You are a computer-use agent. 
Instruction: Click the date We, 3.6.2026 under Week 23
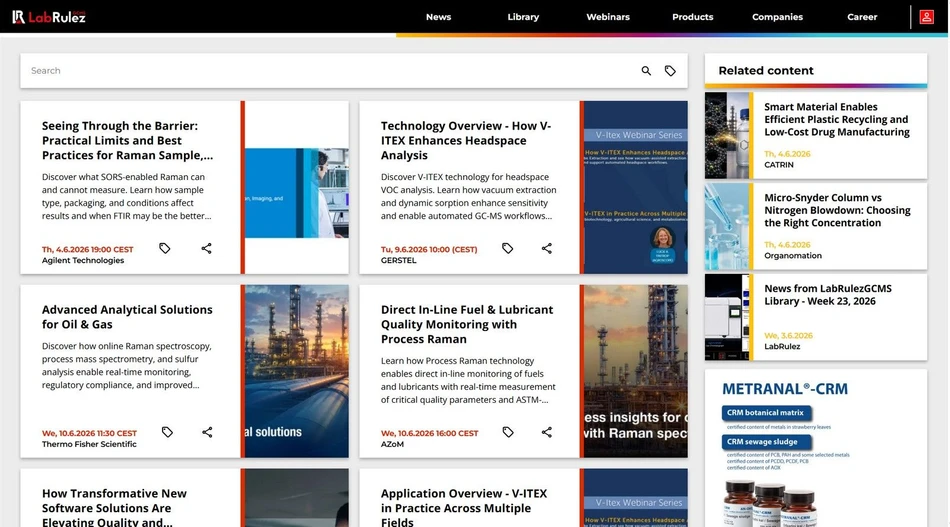click(788, 336)
